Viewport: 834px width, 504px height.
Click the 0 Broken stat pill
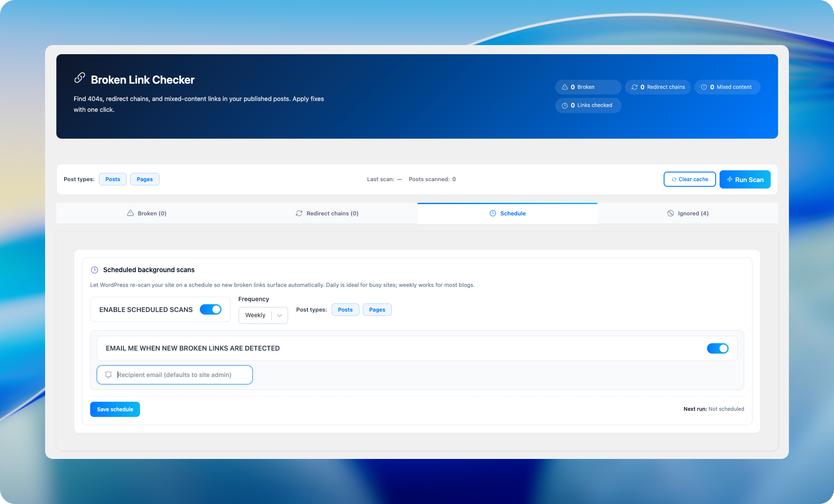pyautogui.click(x=588, y=87)
